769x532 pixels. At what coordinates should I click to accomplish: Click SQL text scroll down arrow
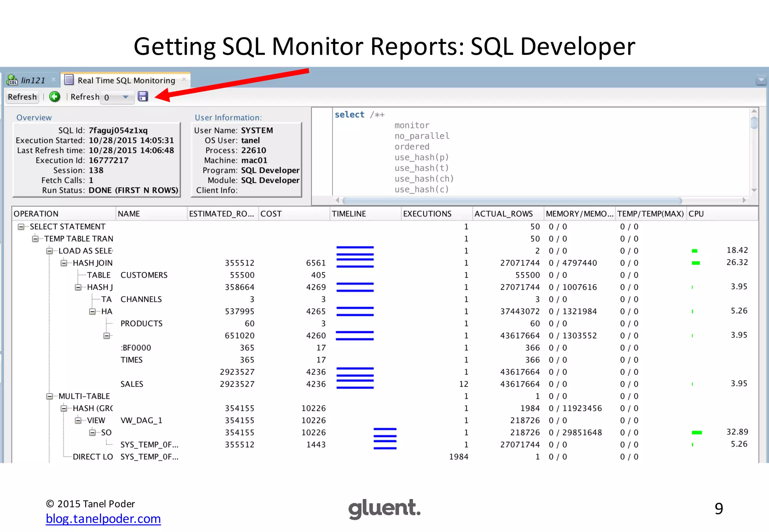[754, 191]
